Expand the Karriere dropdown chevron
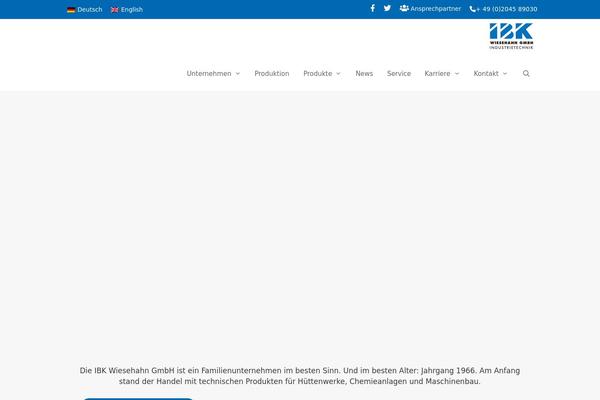600x400 pixels. [457, 73]
